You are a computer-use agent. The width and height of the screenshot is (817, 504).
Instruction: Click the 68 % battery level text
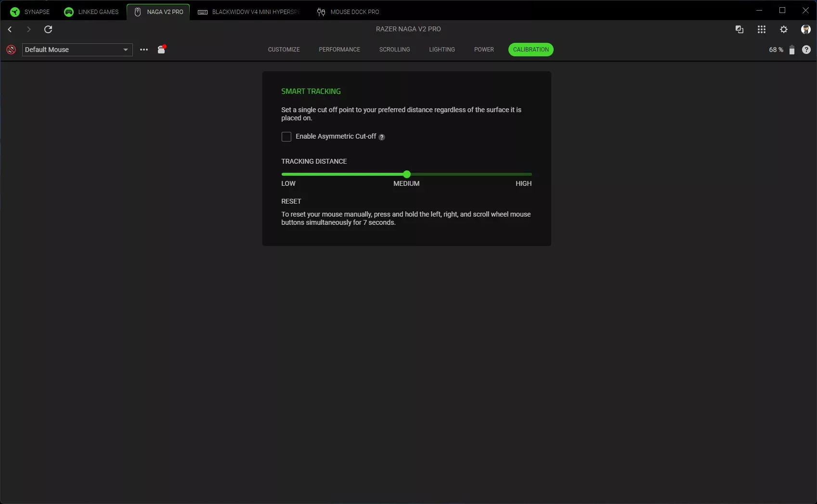[776, 50]
